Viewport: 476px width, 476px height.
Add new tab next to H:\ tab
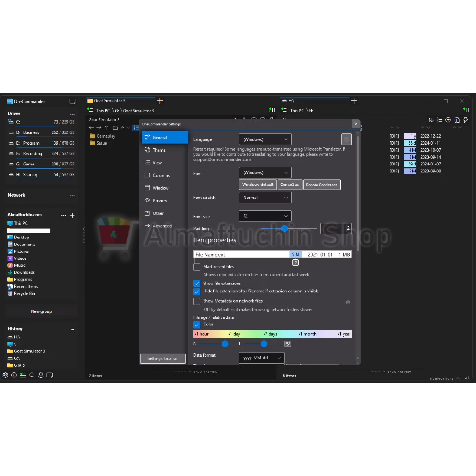[354, 101]
